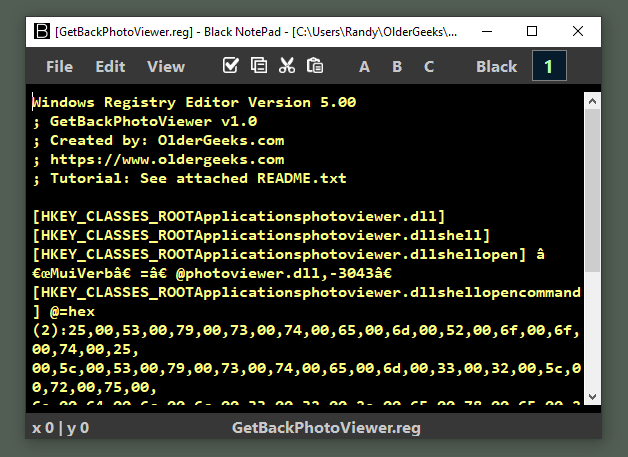Viewport: 628px width, 457px height.
Task: Click the '; Tutorial: See attached README.txt' line
Action: point(189,178)
